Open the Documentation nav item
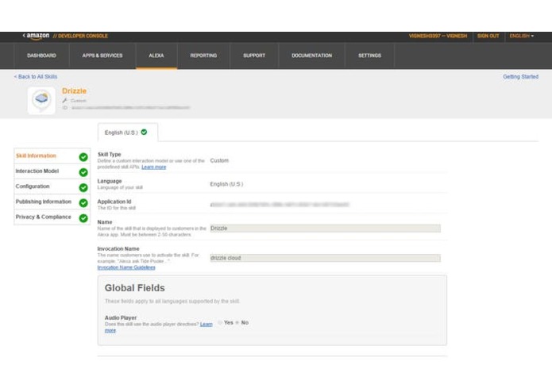The width and height of the screenshot is (552, 392). [x=312, y=56]
